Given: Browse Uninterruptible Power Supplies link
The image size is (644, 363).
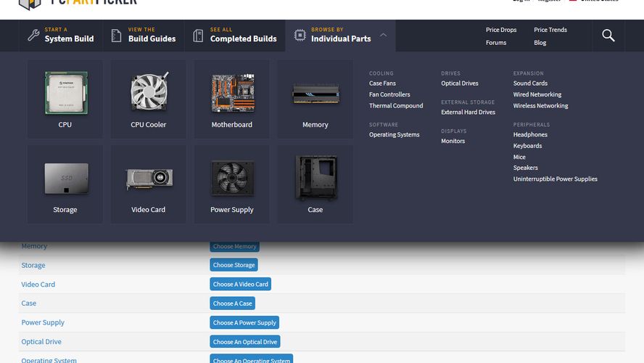Looking at the screenshot, I should [556, 179].
